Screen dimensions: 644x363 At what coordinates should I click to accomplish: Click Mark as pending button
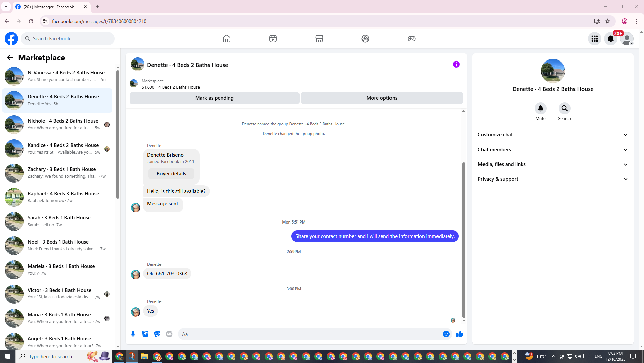pos(214,98)
